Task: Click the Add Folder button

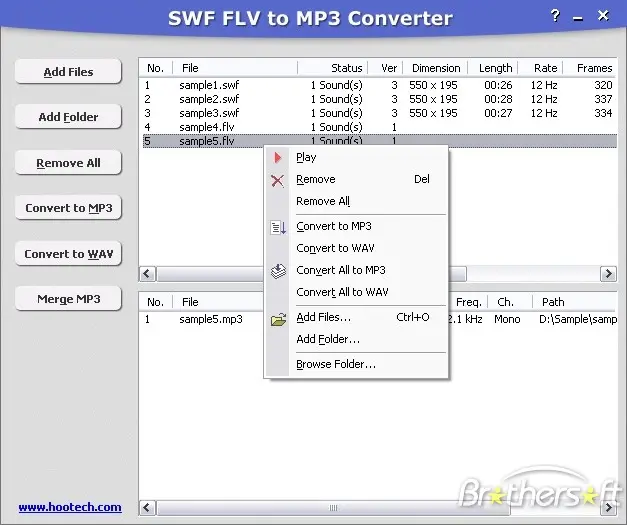Action: pos(68,117)
